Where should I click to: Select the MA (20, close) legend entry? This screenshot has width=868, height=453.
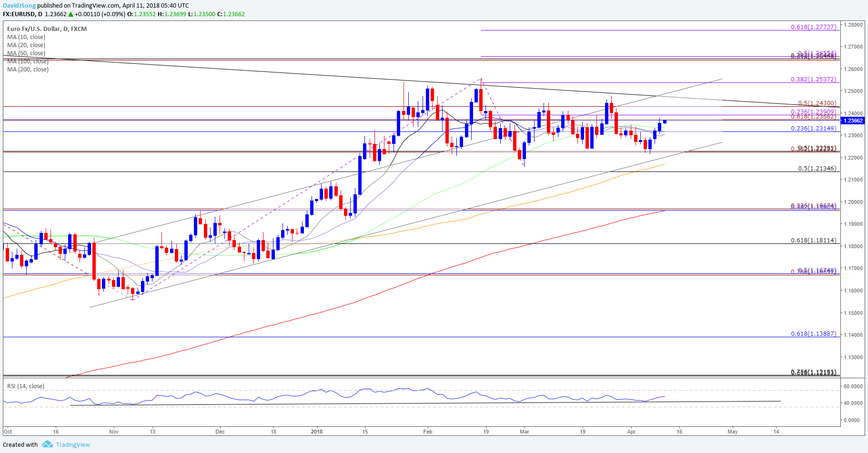pyautogui.click(x=26, y=45)
